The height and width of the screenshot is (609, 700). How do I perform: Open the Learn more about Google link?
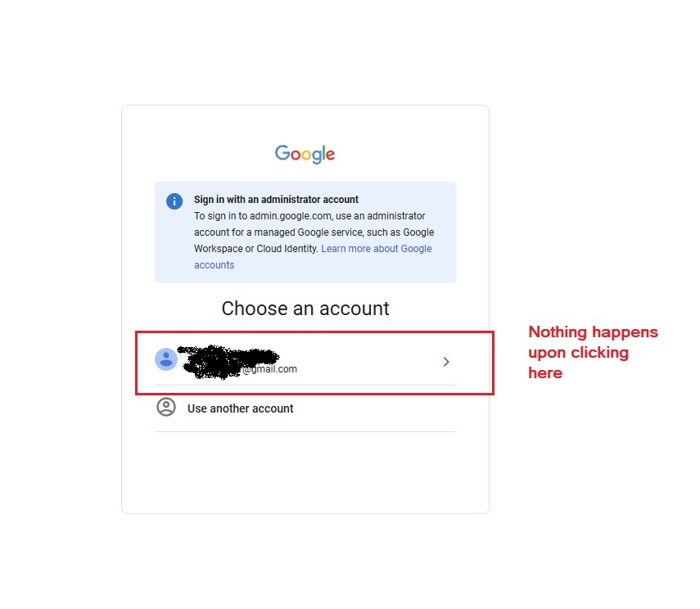(377, 249)
